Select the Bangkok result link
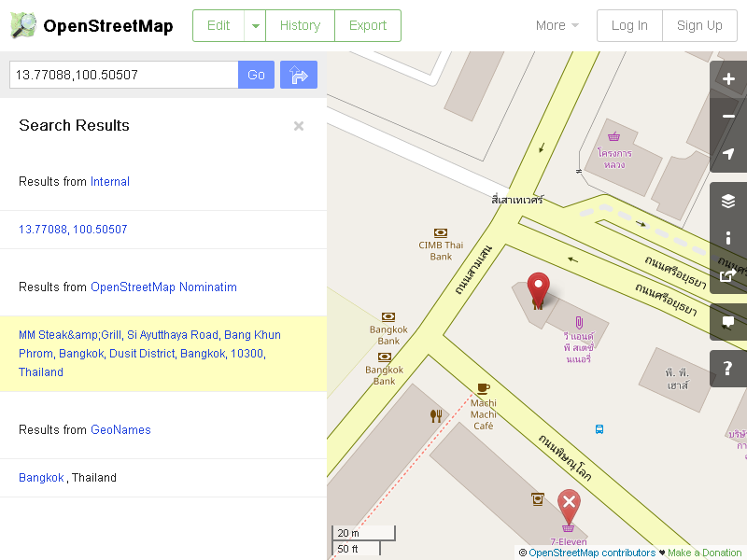 click(41, 478)
